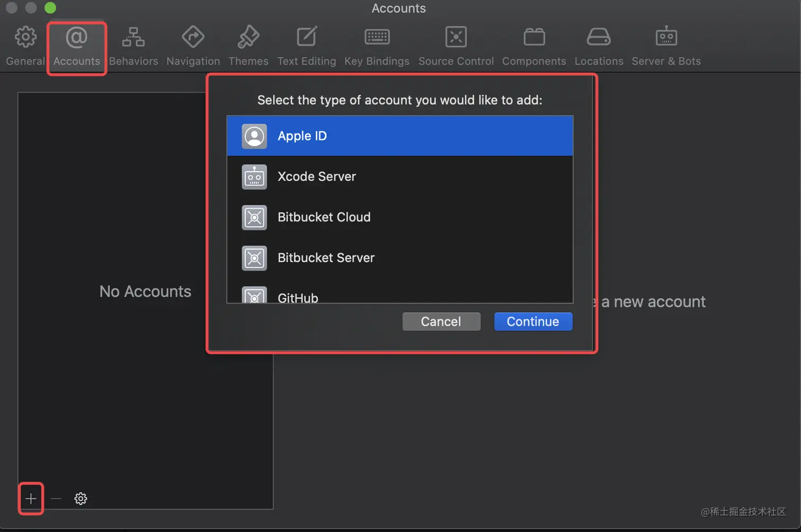Click the Xcode Server robot icon
The image size is (801, 532).
(x=254, y=177)
